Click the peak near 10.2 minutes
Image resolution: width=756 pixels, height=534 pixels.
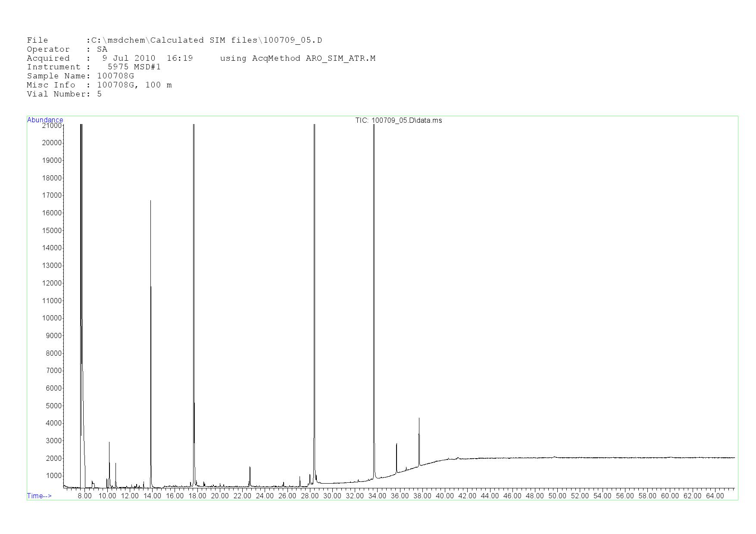tap(109, 444)
